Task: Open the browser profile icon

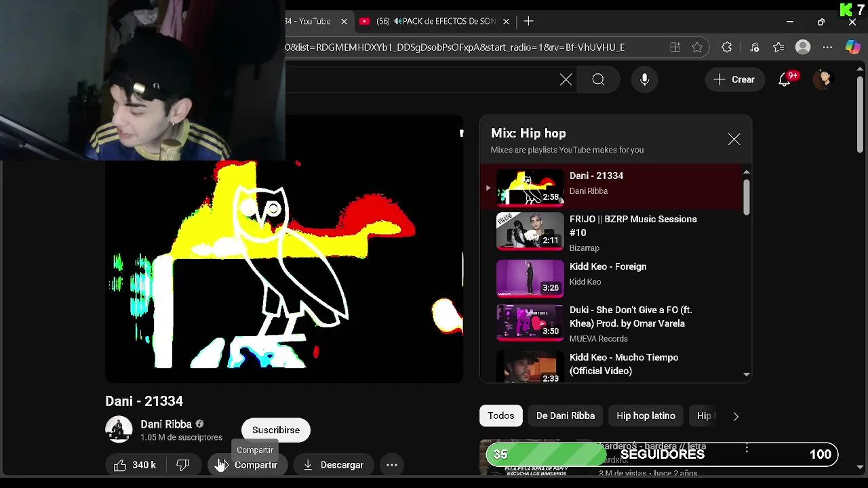Action: click(803, 47)
